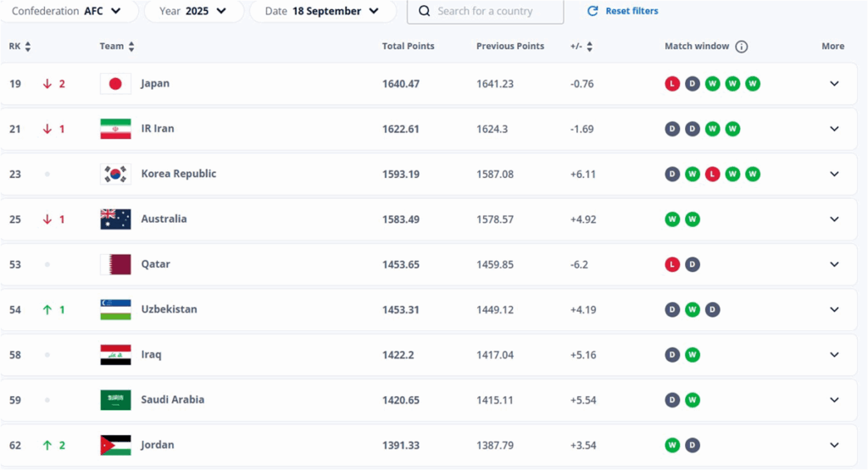
Task: Click the Match window info icon
Action: [x=742, y=47]
